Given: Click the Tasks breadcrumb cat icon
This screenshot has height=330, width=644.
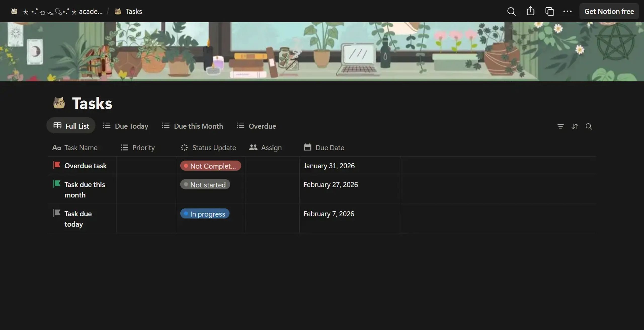Looking at the screenshot, I should tap(118, 11).
